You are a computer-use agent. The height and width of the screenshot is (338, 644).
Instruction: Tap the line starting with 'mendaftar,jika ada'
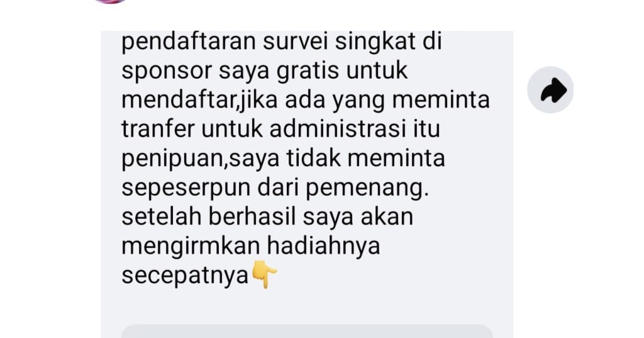click(306, 100)
